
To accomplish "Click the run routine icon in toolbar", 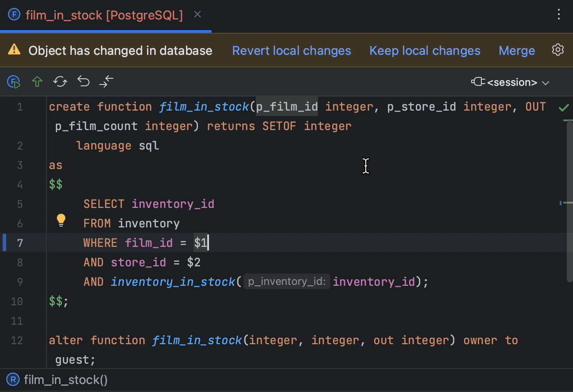I will tap(14, 82).
